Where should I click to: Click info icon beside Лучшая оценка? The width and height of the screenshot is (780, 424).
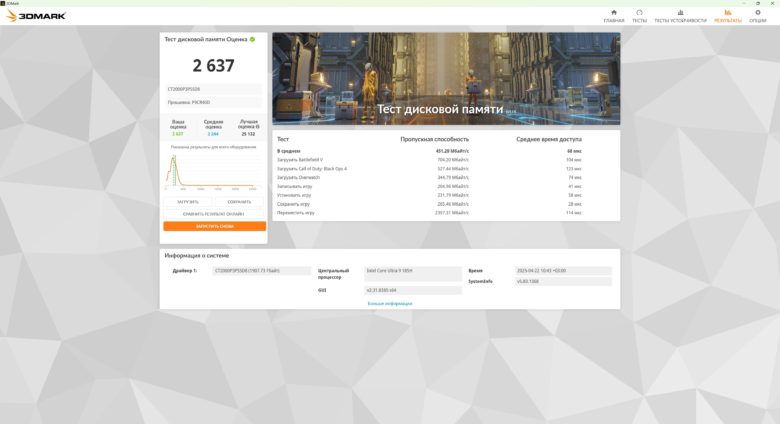click(x=257, y=127)
